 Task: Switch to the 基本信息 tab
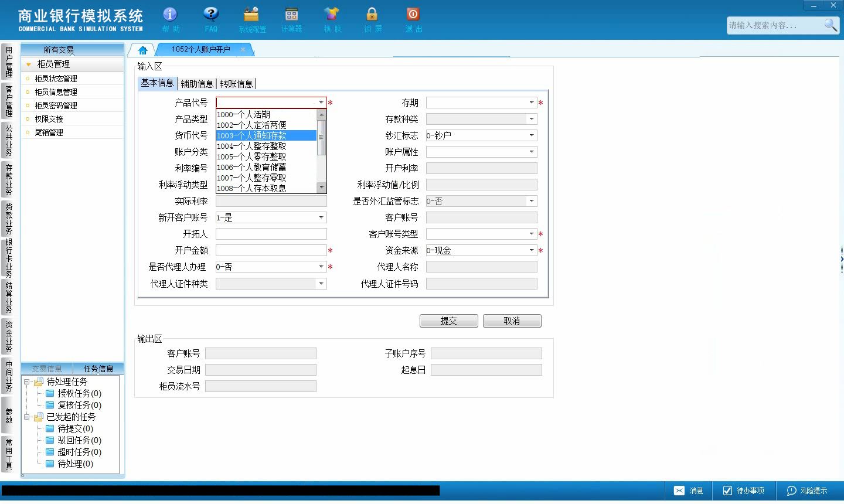157,83
